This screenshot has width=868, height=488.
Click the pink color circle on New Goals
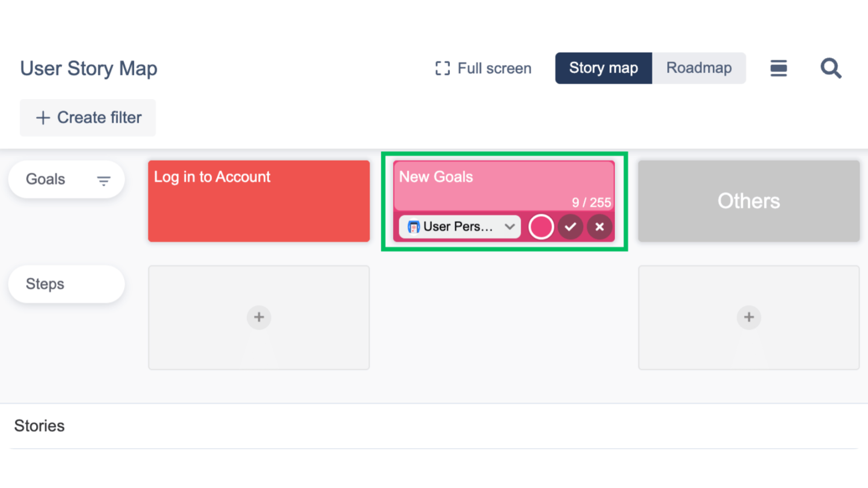coord(541,227)
